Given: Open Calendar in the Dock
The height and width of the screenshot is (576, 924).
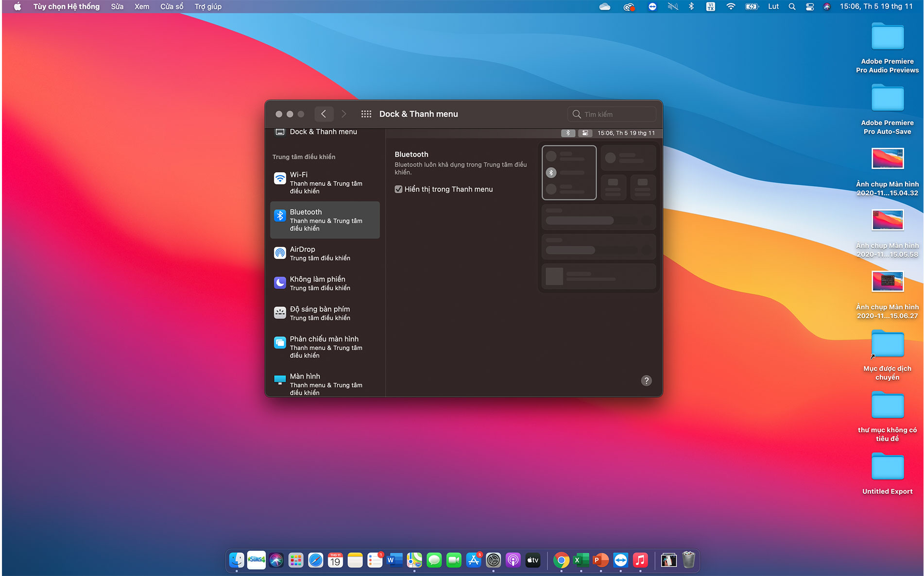Looking at the screenshot, I should pos(335,560).
